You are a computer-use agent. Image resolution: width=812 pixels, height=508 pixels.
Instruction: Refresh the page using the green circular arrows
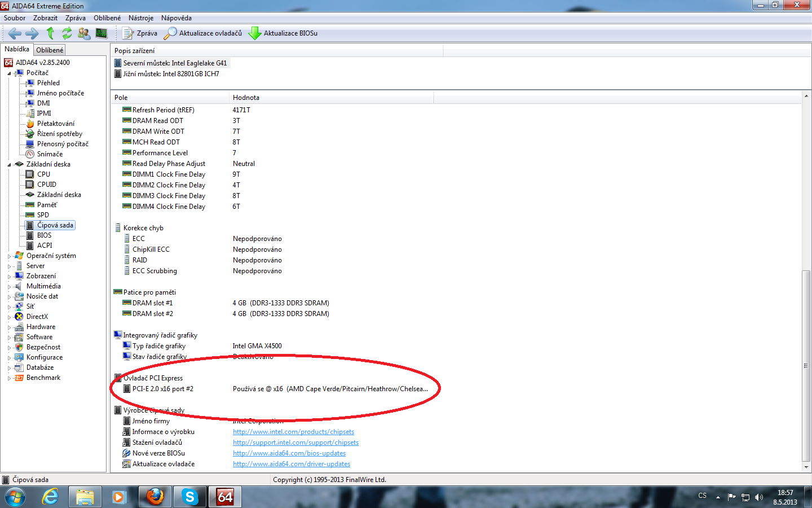(x=67, y=33)
